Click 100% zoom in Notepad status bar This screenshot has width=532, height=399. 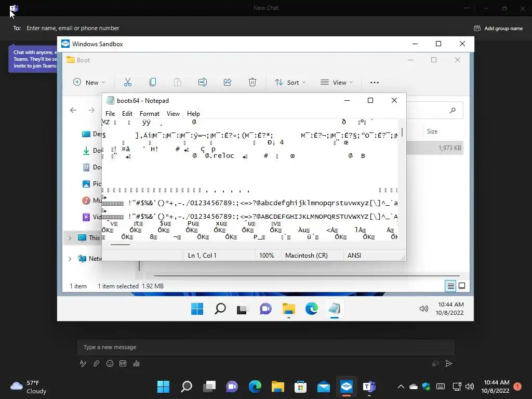(267, 256)
